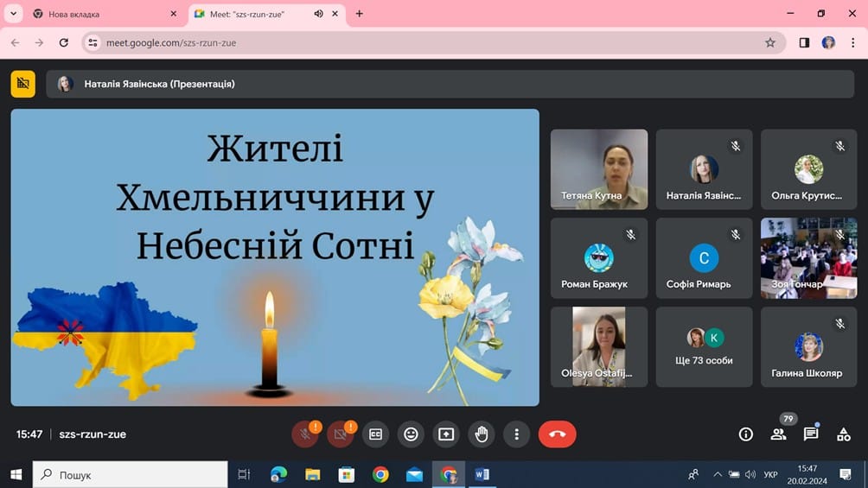
Task: Open the People tray icon on taskbar
Action: click(693, 475)
